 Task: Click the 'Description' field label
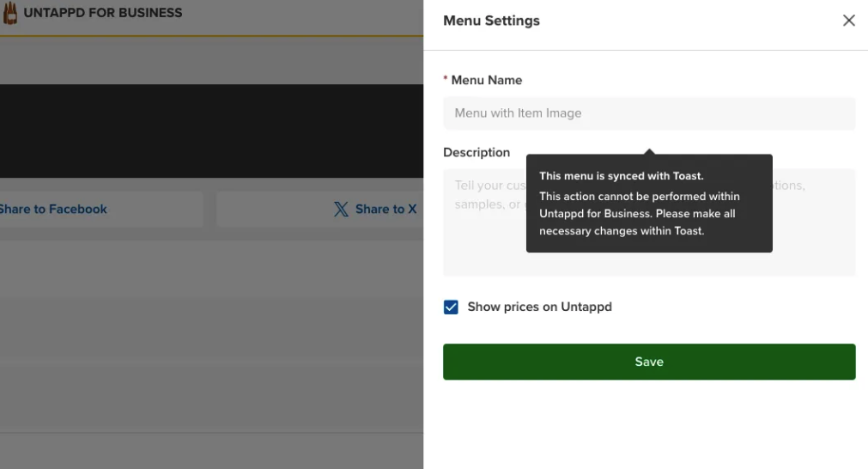coord(476,152)
